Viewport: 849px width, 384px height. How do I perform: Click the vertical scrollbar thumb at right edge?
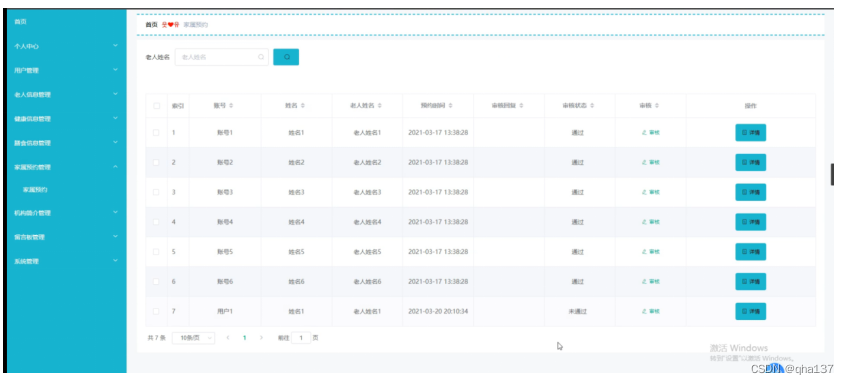(x=832, y=174)
